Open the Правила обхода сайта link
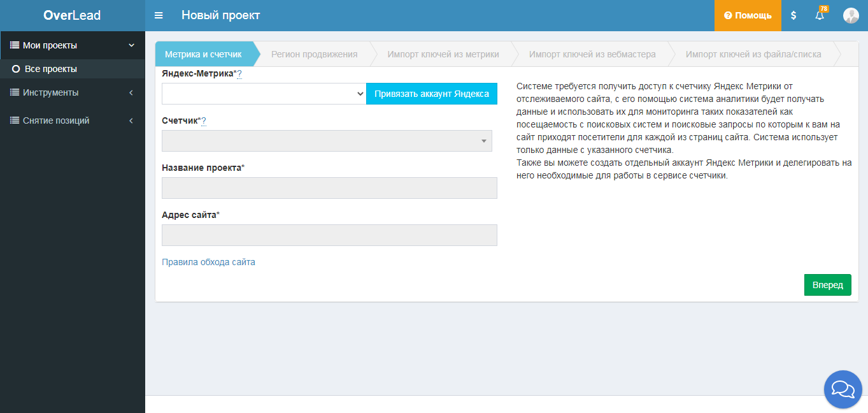This screenshot has height=413, width=868. [x=208, y=262]
